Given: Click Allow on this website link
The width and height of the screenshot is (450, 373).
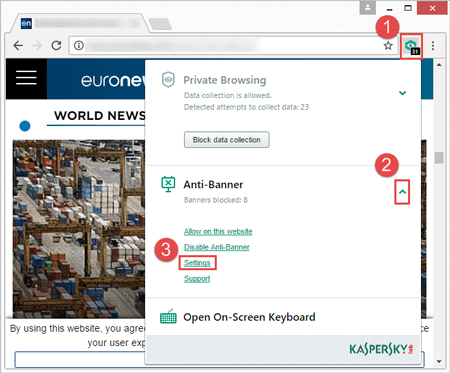Looking at the screenshot, I should (x=218, y=231).
